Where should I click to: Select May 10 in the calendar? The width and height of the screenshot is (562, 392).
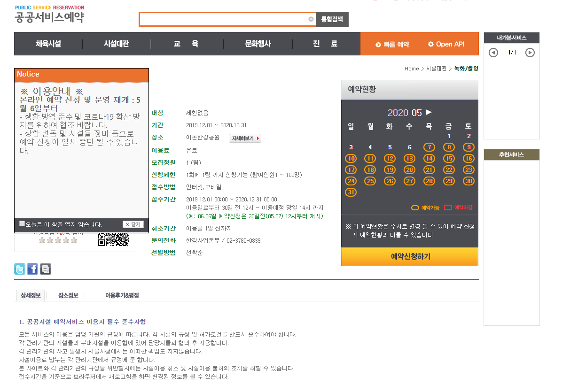pos(351,159)
